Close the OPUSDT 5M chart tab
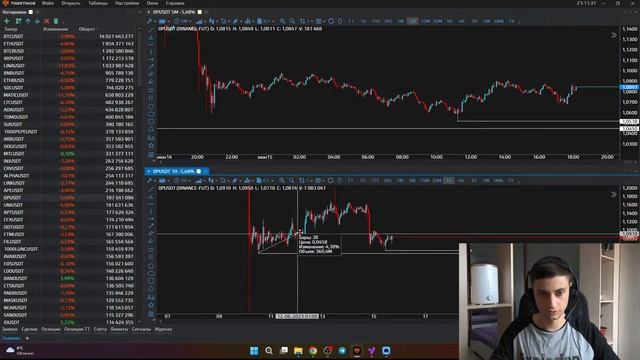This screenshot has height=360, width=640. 206,12
